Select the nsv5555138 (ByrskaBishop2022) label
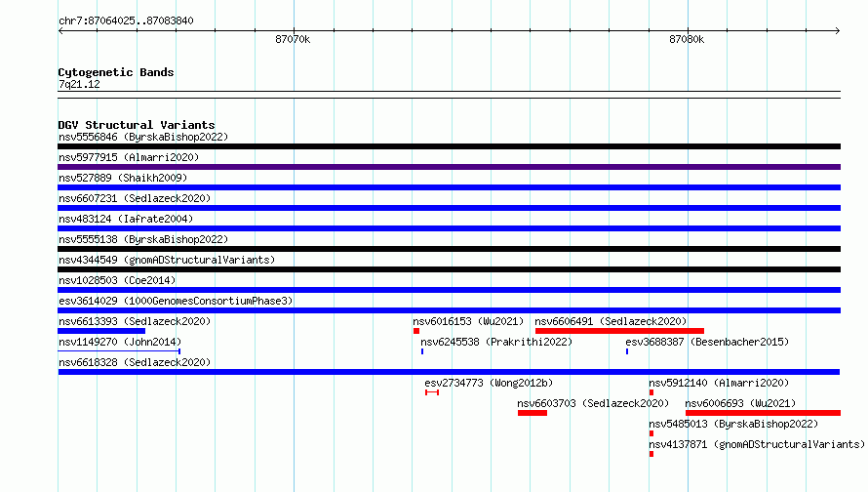 [x=143, y=239]
